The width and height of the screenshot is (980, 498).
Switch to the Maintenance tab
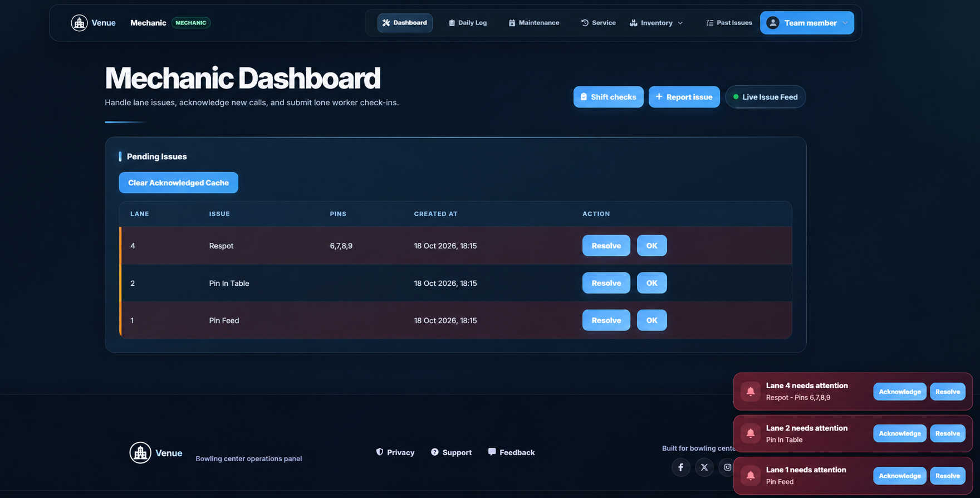click(533, 23)
